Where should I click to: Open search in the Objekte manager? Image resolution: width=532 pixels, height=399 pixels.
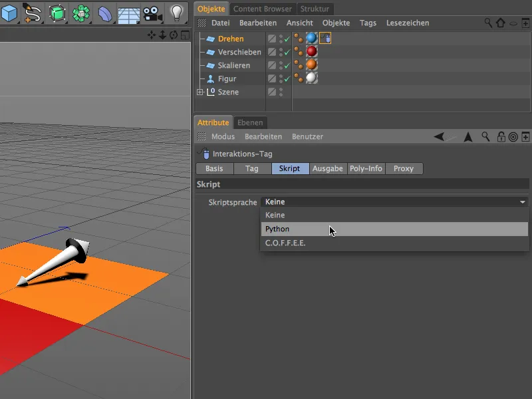(488, 23)
